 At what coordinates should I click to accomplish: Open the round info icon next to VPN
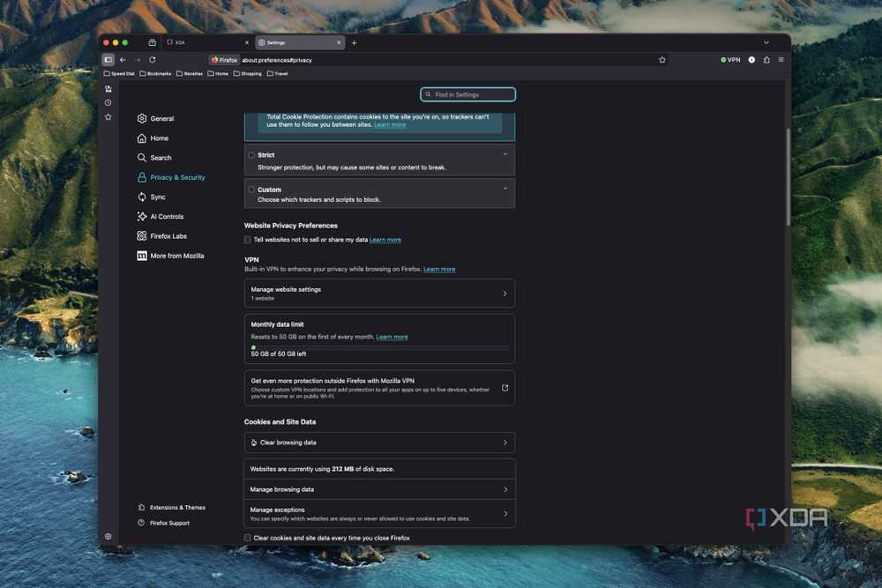(x=751, y=60)
